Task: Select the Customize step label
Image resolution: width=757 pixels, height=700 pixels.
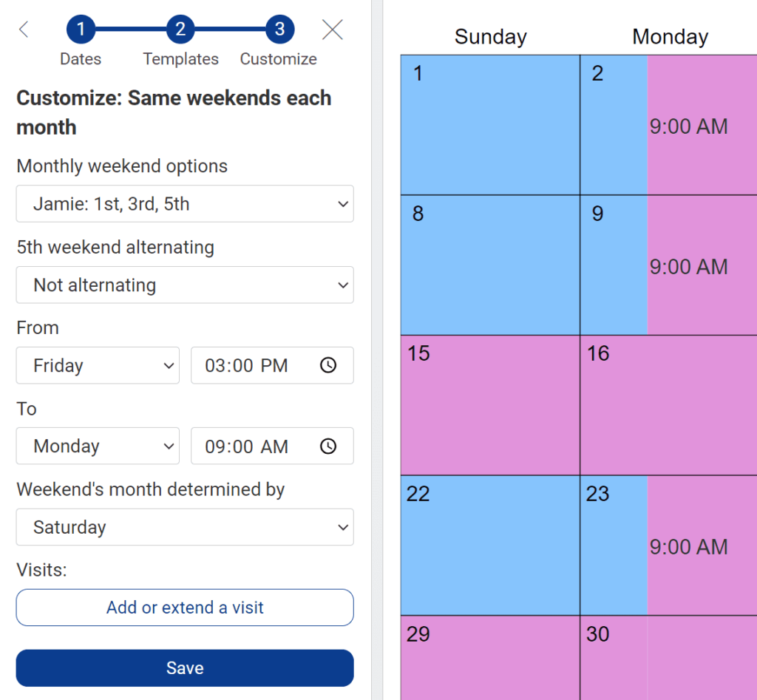Action: pyautogui.click(x=278, y=59)
